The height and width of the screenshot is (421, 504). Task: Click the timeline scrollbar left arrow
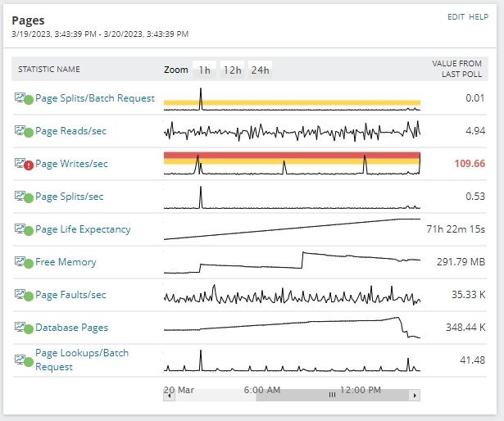click(x=169, y=395)
